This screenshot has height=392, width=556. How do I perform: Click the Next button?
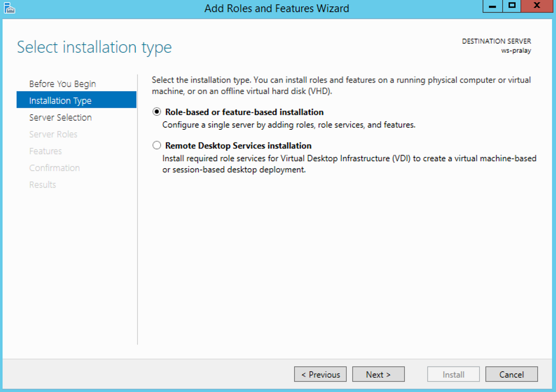pyautogui.click(x=378, y=374)
